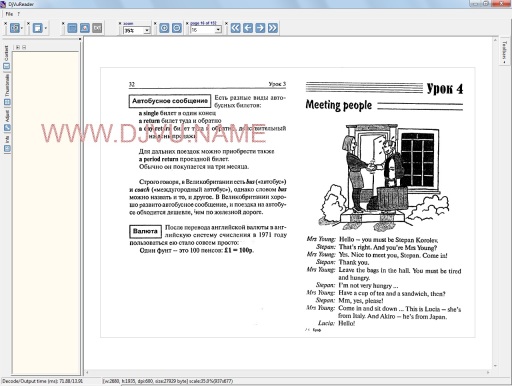
Task: Switch to the Adjust side tab
Action: 7,120
